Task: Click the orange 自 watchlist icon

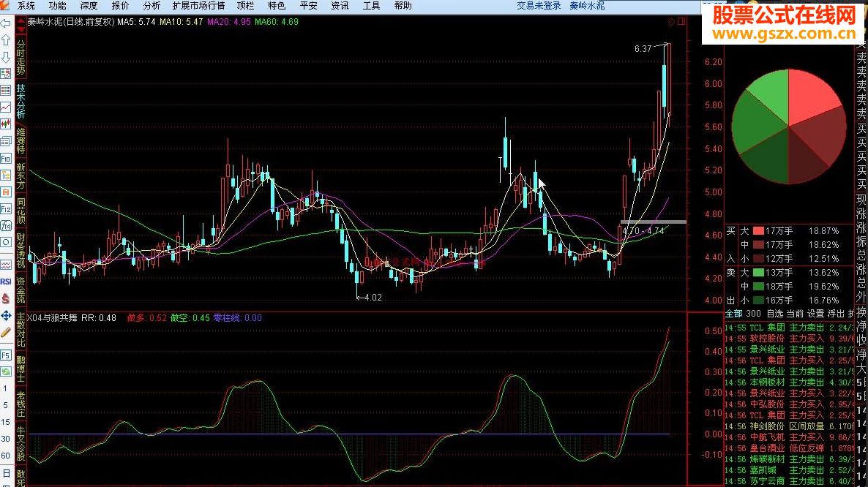Action: coord(6,192)
